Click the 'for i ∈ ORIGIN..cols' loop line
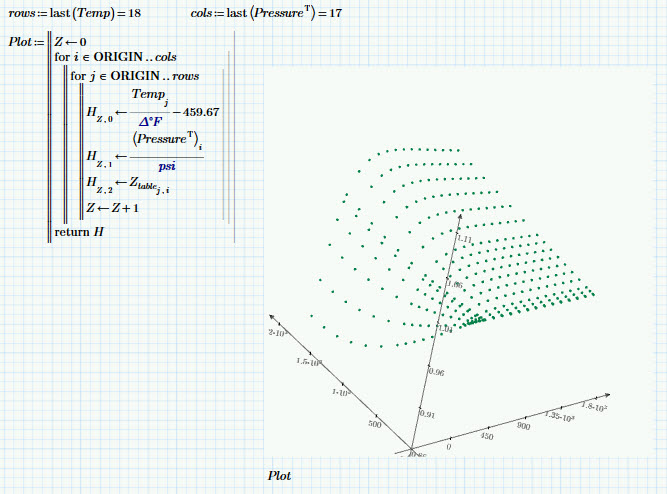The image size is (667, 494). tap(115, 57)
